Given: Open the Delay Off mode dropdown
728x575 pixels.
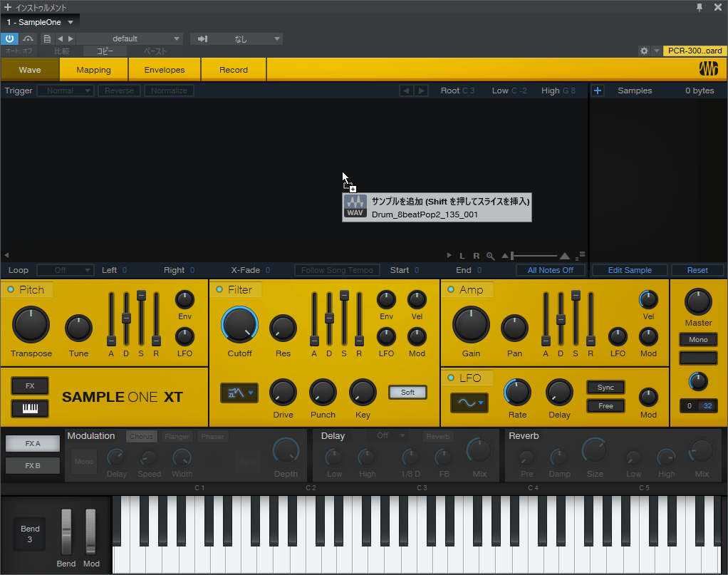Looking at the screenshot, I should [391, 435].
